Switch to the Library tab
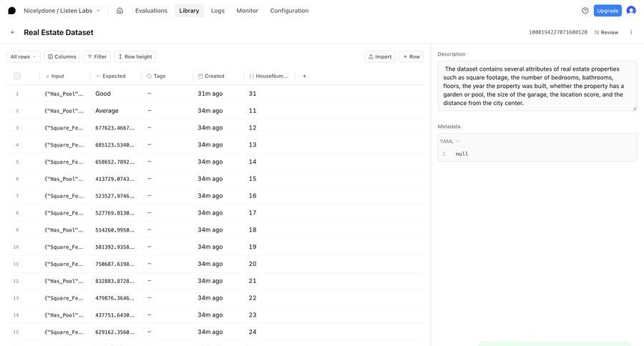 click(189, 11)
